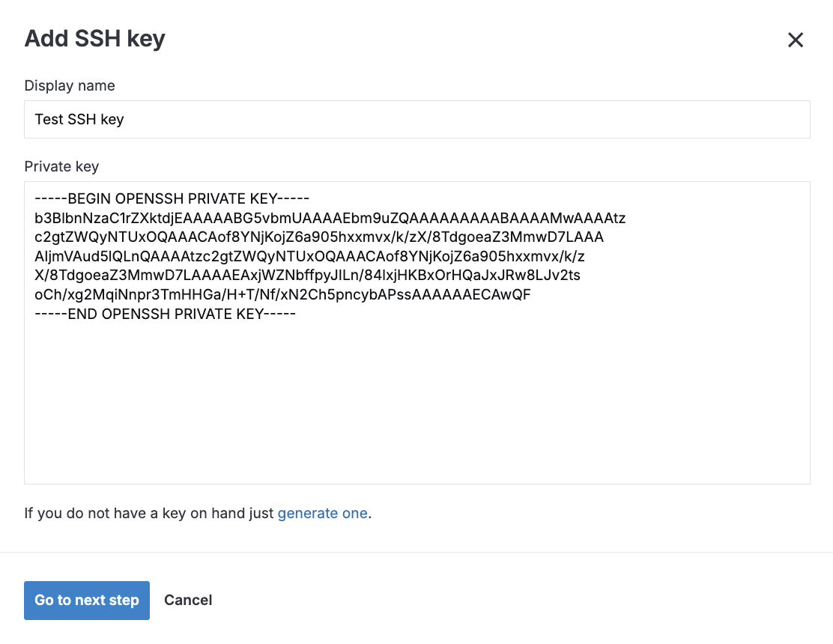Image resolution: width=833 pixels, height=644 pixels.
Task: Click the key line starting with 'b3BlbnNzaC1'
Action: pyautogui.click(x=330, y=218)
